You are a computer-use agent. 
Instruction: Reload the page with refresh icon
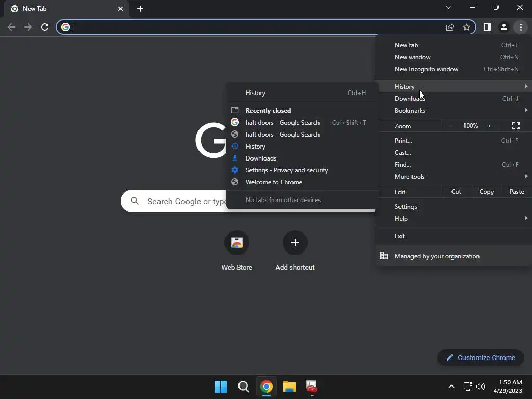tap(45, 27)
